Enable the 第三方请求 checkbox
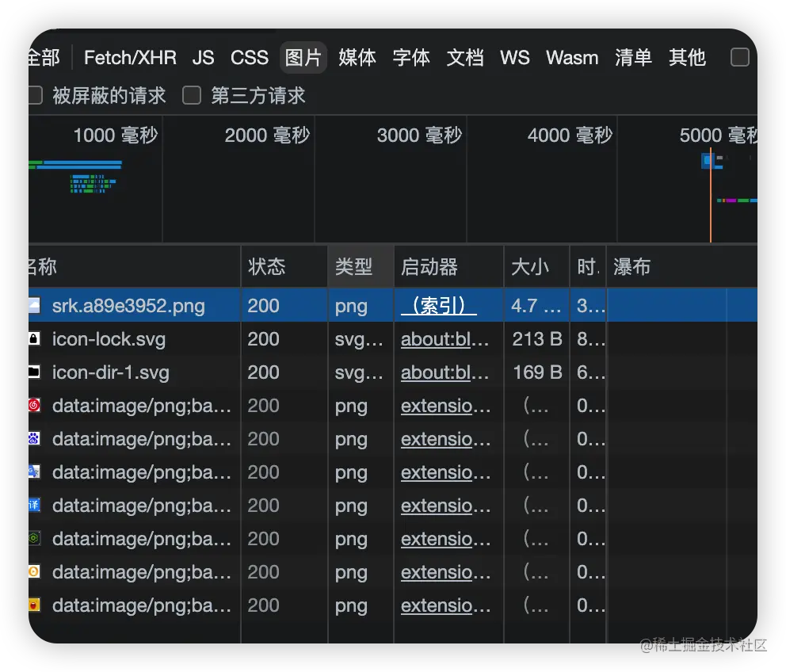Image resolution: width=786 pixels, height=672 pixels. coord(192,95)
